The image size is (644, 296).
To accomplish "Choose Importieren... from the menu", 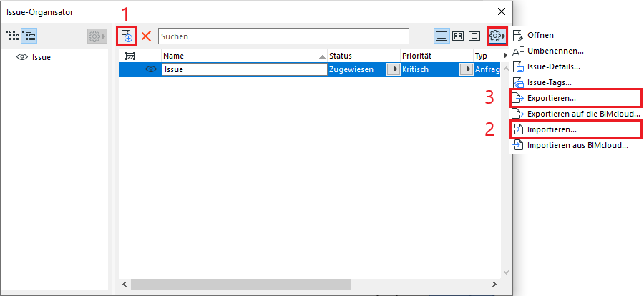I will tap(551, 129).
